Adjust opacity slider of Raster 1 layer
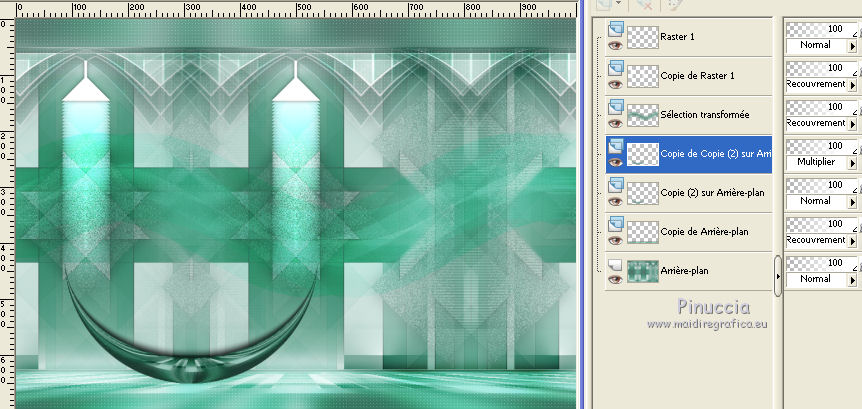862x409 pixels. pyautogui.click(x=821, y=29)
